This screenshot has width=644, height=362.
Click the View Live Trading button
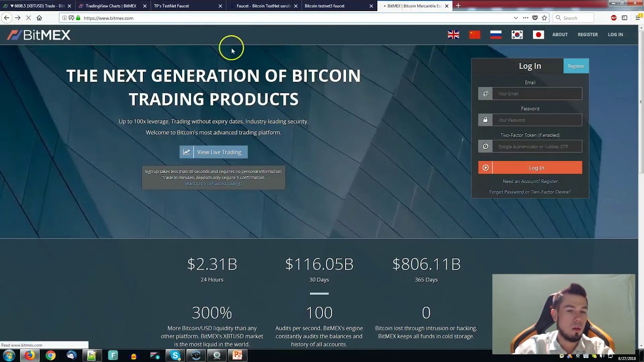(213, 152)
